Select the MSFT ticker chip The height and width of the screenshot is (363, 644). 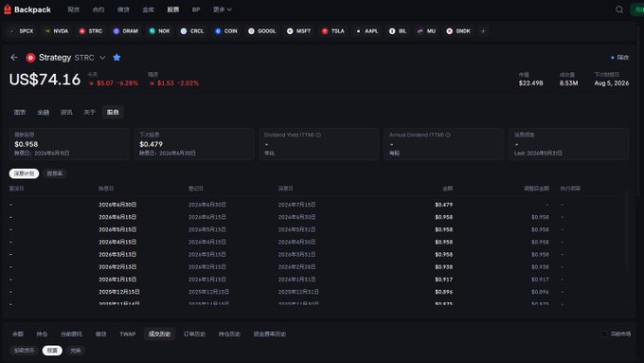click(299, 31)
